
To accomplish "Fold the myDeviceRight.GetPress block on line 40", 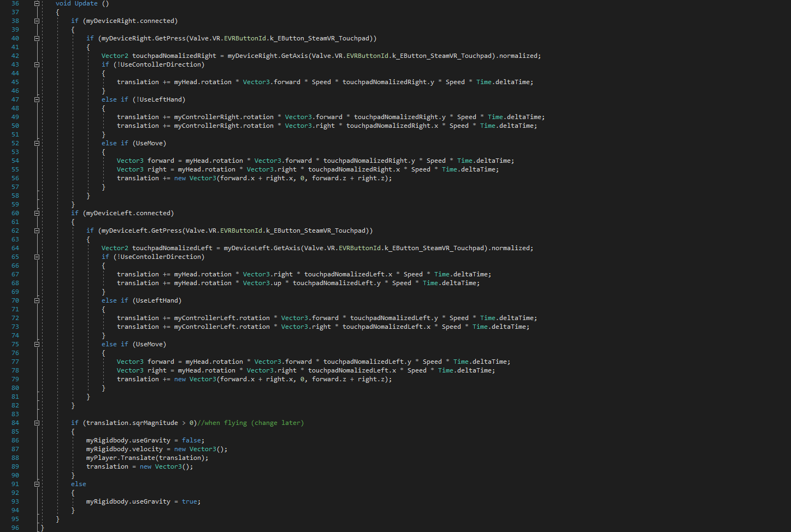I will (x=37, y=38).
